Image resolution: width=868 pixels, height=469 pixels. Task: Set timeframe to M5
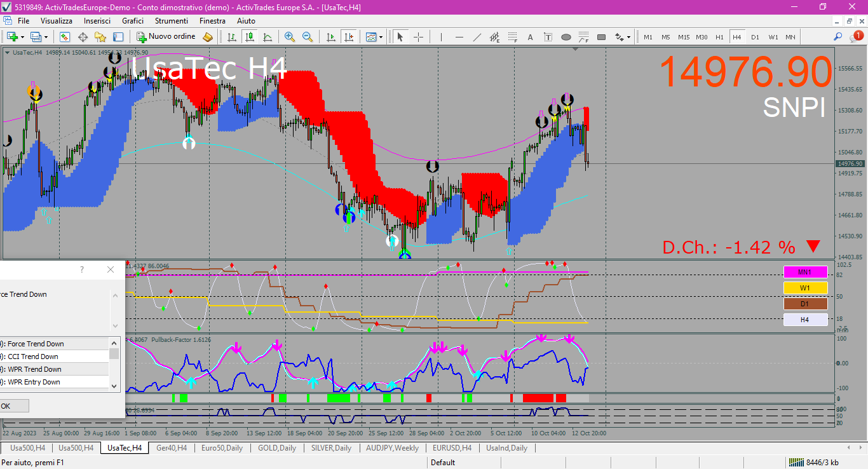[666, 37]
